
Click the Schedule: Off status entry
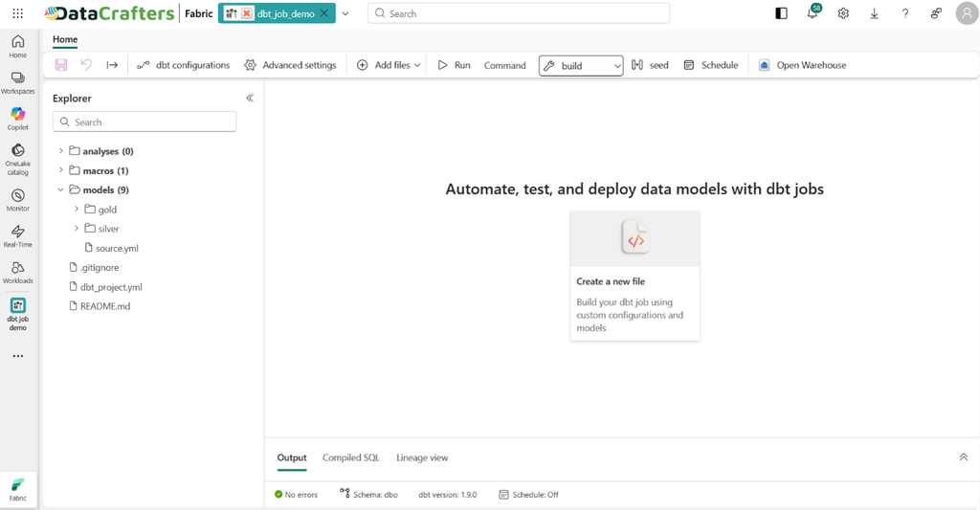coord(528,495)
